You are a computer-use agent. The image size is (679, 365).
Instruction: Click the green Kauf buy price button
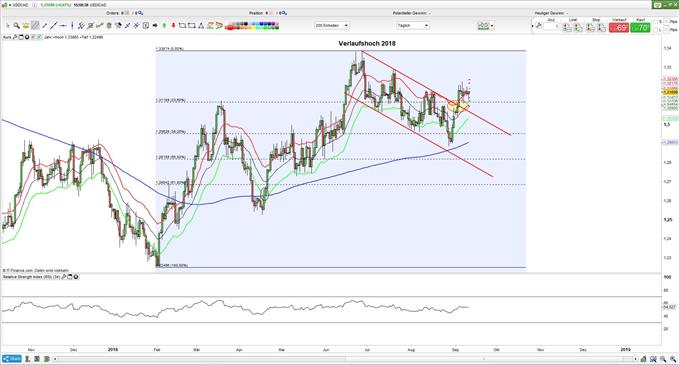640,28
